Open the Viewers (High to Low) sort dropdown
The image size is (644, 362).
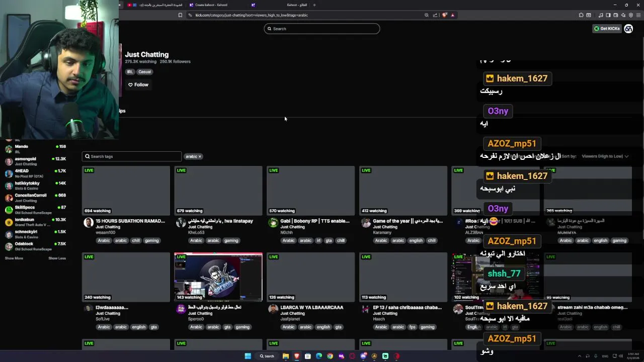(x=605, y=156)
